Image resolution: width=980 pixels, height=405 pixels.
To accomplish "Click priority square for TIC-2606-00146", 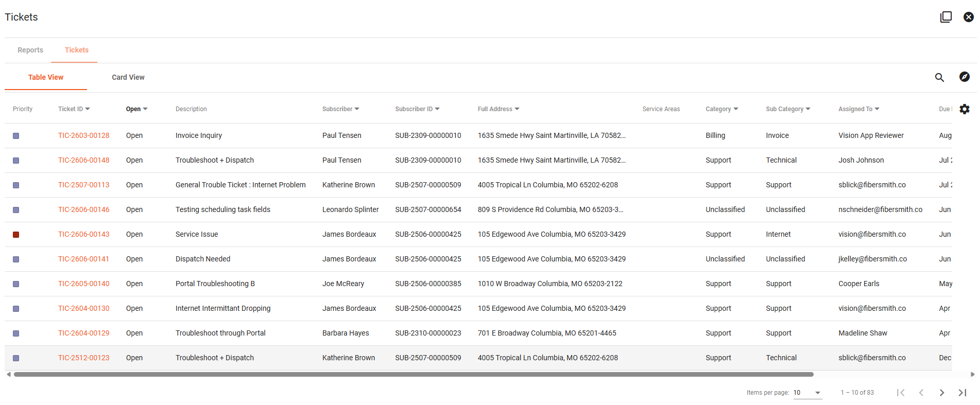I will (x=16, y=210).
